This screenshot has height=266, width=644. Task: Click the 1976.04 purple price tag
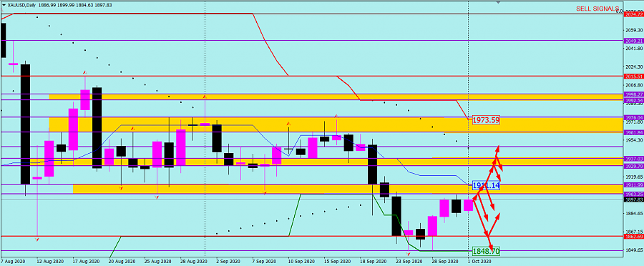pyautogui.click(x=634, y=117)
